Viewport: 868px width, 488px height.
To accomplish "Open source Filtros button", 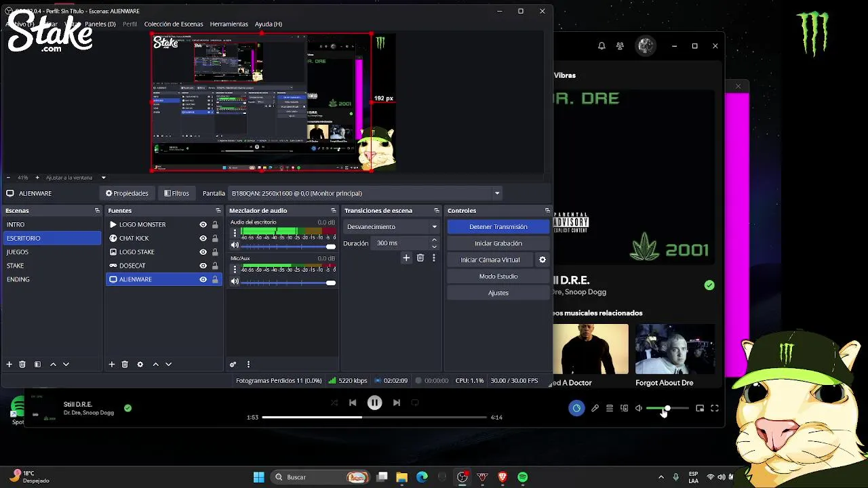I will [176, 193].
